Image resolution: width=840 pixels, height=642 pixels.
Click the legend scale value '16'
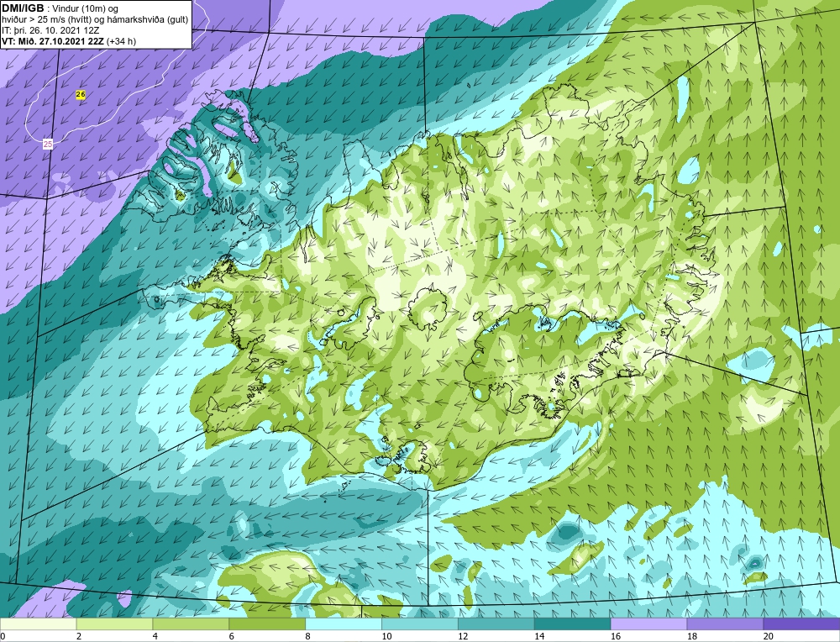(x=616, y=636)
